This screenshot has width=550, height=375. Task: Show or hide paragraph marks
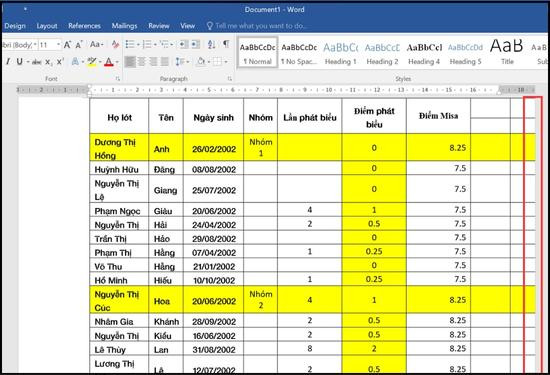click(226, 44)
